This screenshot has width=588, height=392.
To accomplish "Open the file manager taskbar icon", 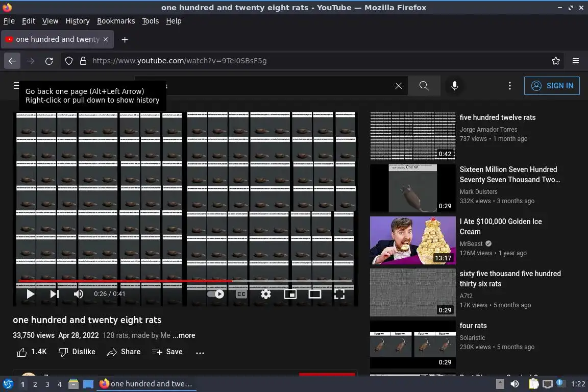I will click(73, 384).
